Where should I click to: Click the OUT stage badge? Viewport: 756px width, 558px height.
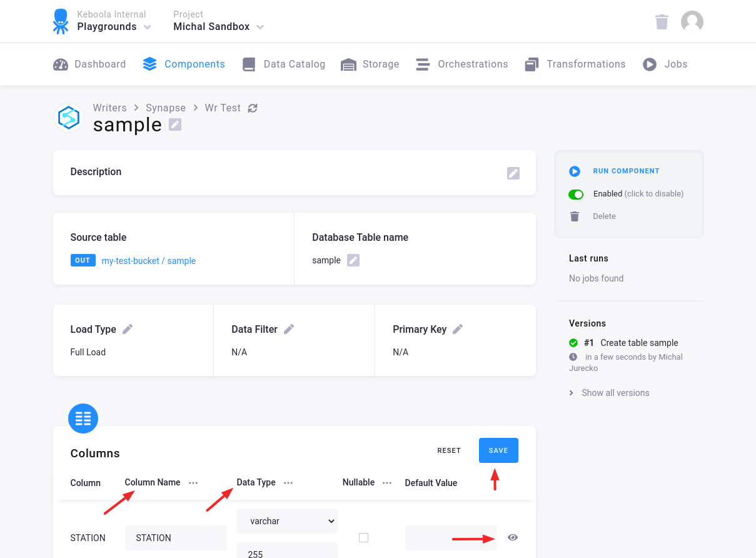click(83, 260)
